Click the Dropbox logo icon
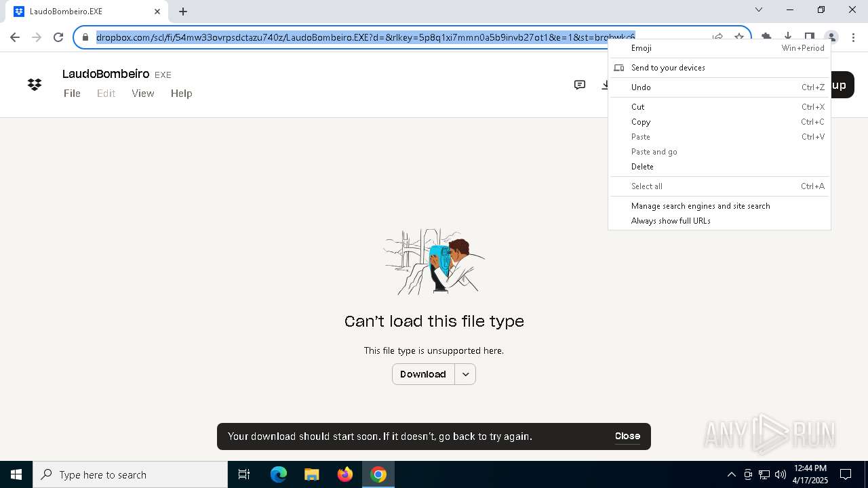868x488 pixels. pos(35,85)
